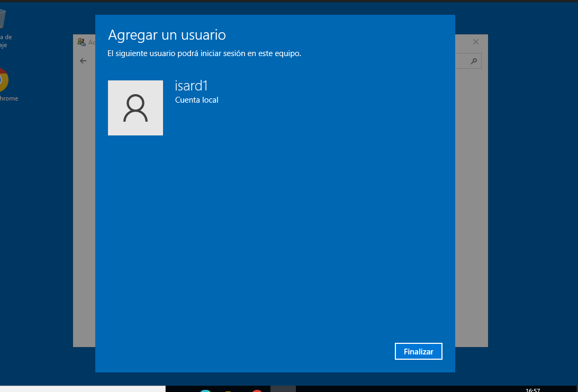Click the Finalizar button
This screenshot has height=392, width=578.
418,351
